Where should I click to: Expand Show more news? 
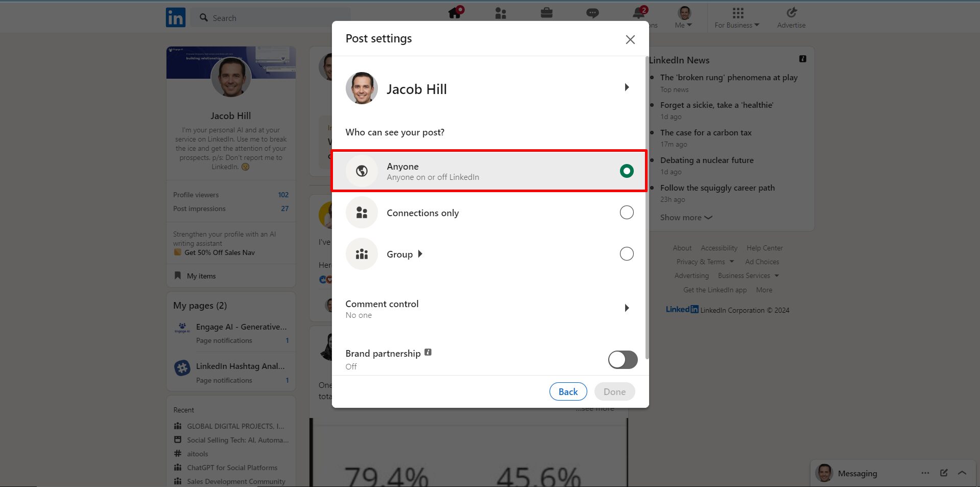[x=686, y=218]
